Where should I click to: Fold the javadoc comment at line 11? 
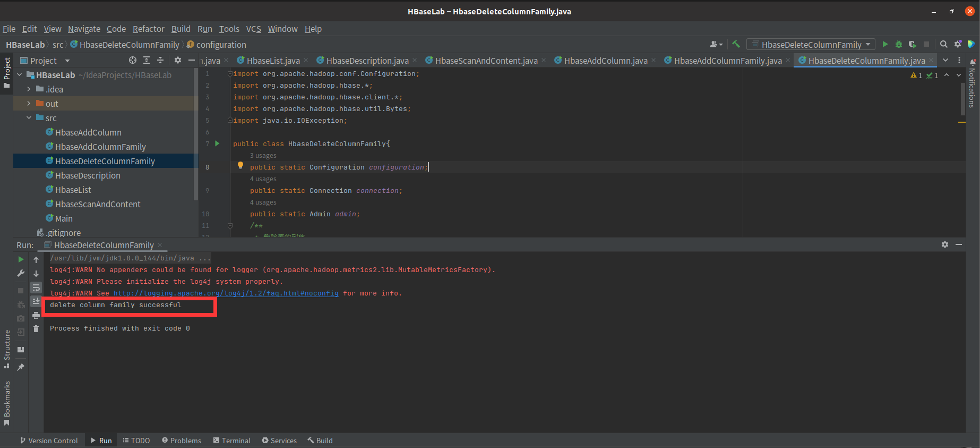[230, 226]
